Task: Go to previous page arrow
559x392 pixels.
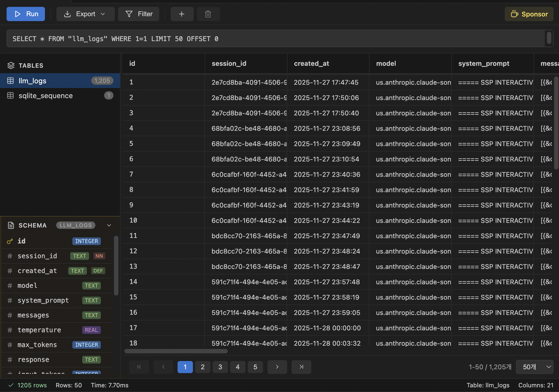Action: [163, 367]
